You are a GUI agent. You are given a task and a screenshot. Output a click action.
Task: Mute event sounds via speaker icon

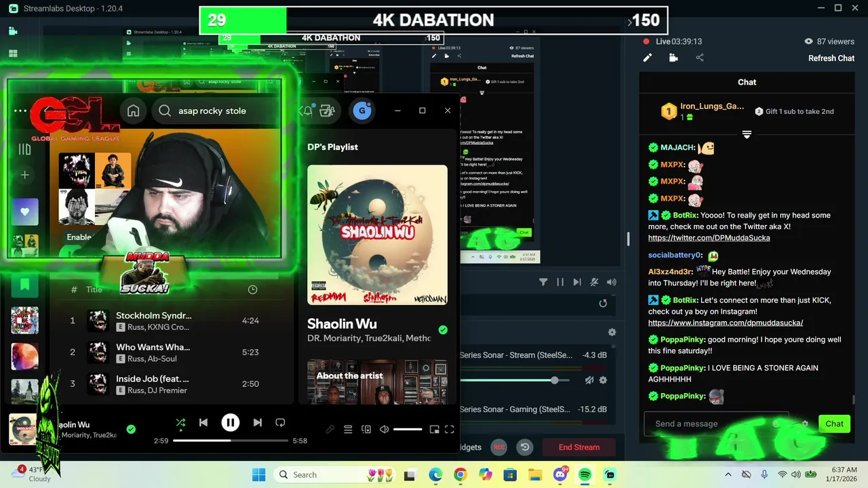(612, 282)
